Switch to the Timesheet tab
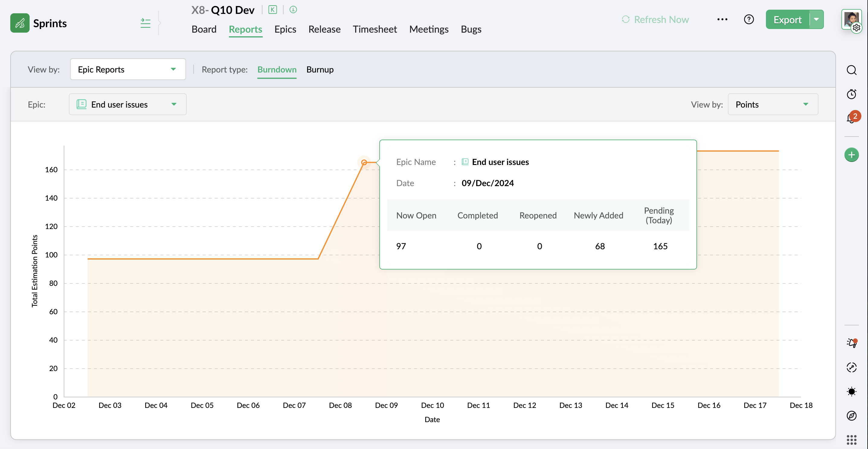This screenshot has height=449, width=868. click(375, 29)
